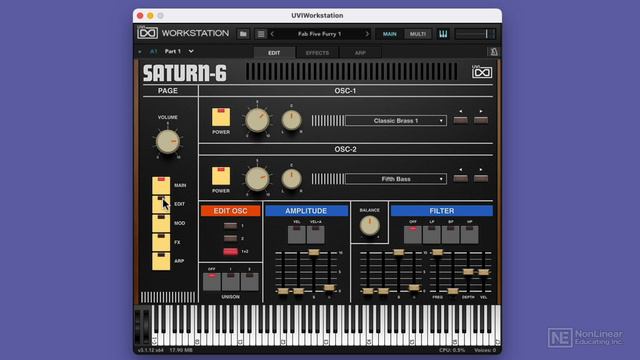Screen dimensions: 640x360
Task: Go to previous preset with left arrow
Action: point(272,34)
